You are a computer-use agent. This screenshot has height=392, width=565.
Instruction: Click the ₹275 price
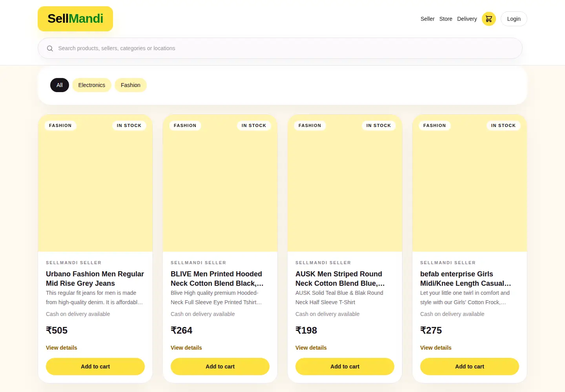tap(431, 330)
